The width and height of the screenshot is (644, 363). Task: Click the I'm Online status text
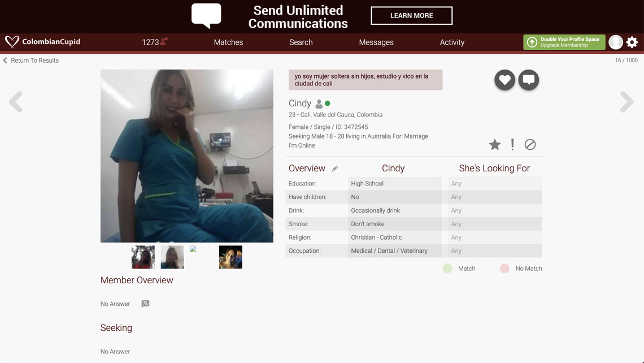click(x=302, y=145)
